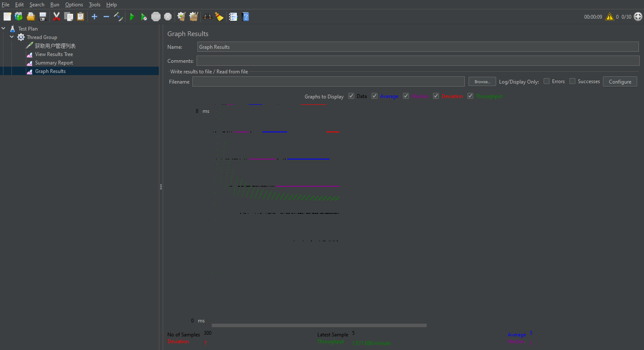Click the 0/30 thread count text

tap(626, 17)
